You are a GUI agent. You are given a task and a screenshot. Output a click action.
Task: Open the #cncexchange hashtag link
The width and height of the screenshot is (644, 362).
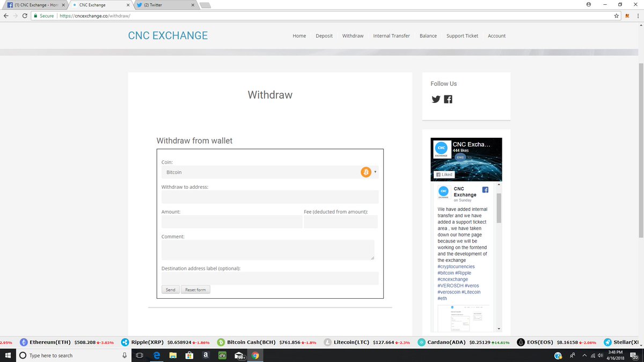tap(453, 279)
